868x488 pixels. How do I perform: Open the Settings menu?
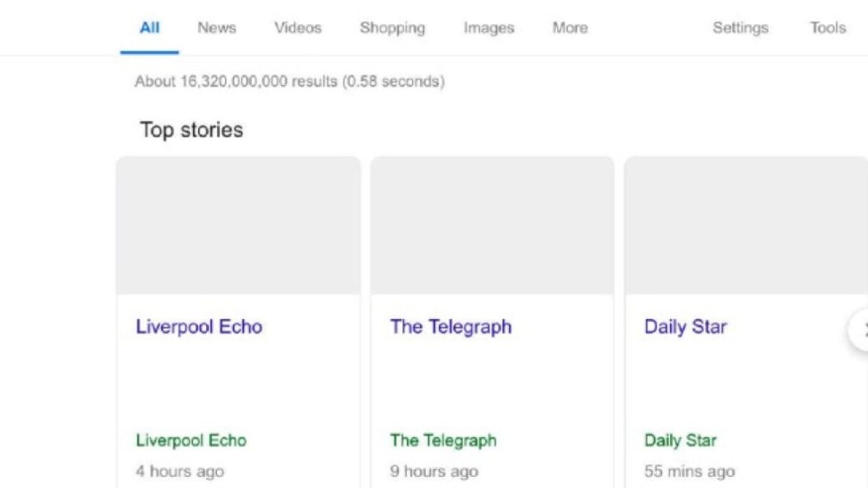click(741, 28)
